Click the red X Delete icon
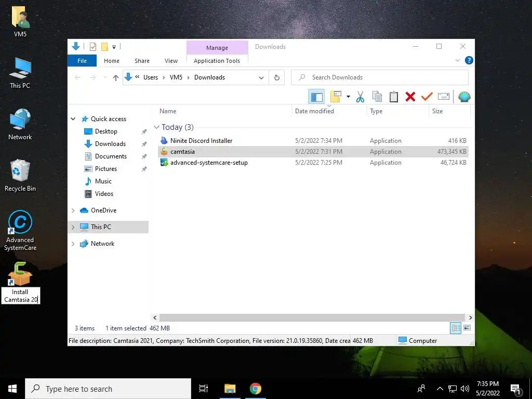 410,97
